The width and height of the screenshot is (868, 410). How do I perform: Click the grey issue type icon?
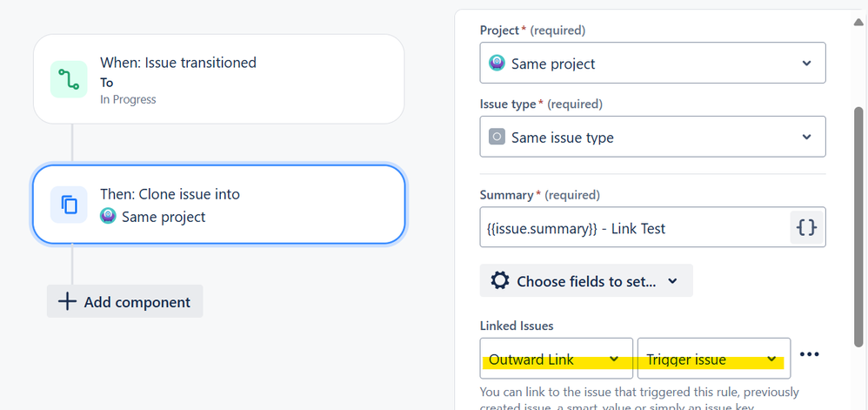[497, 138]
